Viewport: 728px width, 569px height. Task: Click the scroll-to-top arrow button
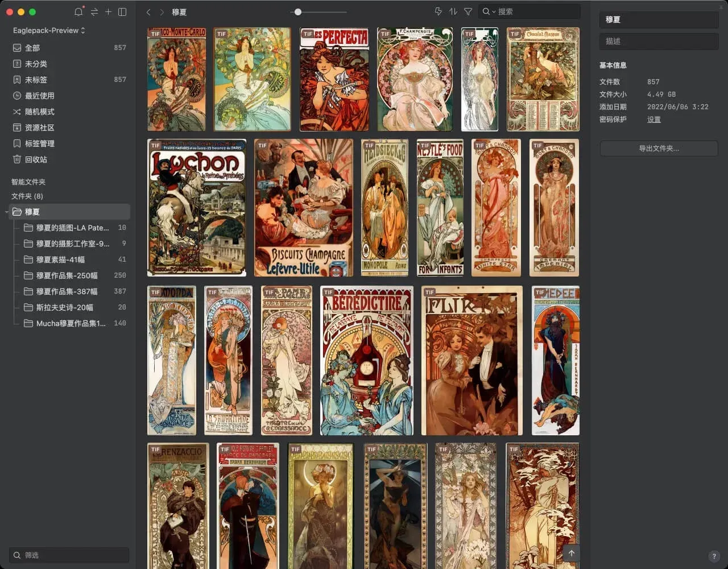(x=572, y=552)
